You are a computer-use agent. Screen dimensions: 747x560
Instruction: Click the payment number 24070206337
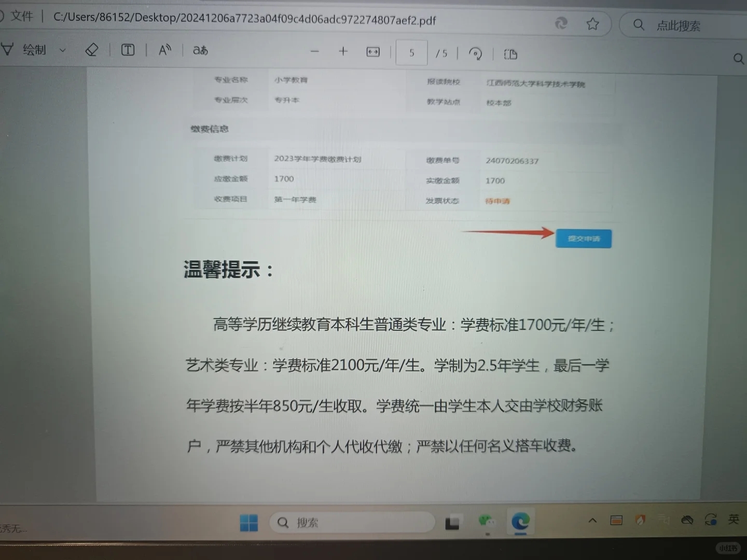pyautogui.click(x=512, y=161)
